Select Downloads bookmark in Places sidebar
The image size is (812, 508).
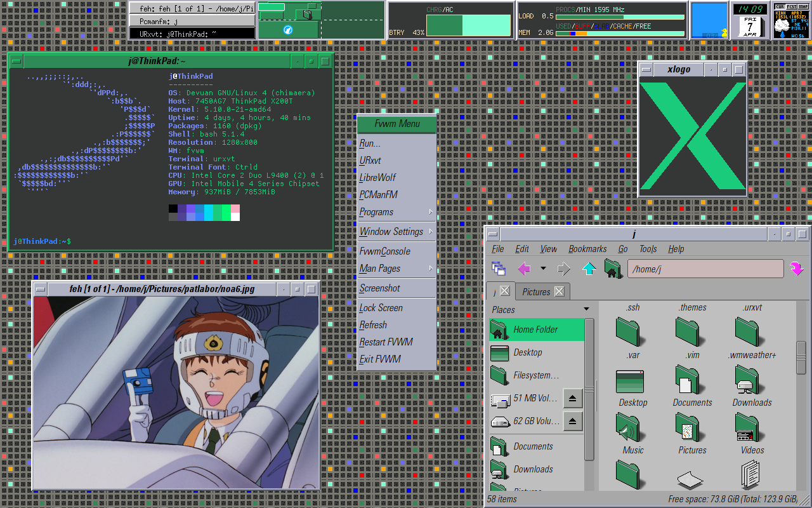pos(537,469)
